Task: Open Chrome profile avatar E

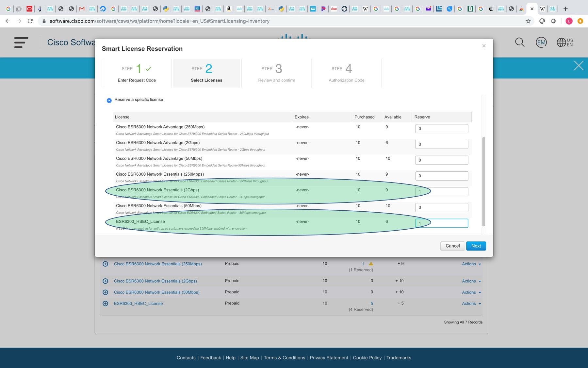Action: coord(569,21)
